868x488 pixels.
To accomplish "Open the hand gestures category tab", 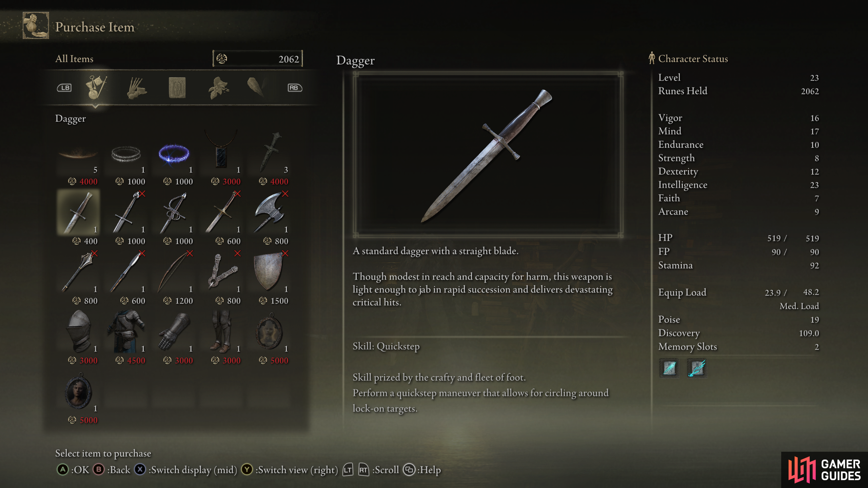I will (136, 88).
